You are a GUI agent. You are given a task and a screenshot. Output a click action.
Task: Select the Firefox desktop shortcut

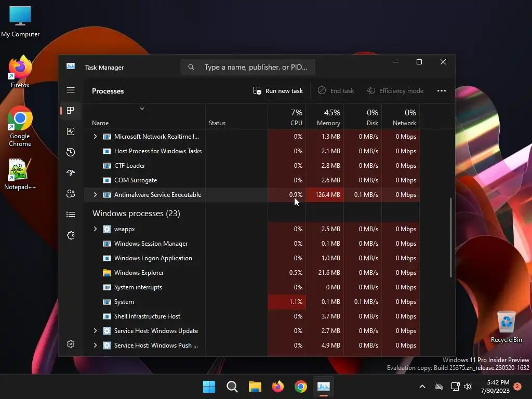point(20,72)
